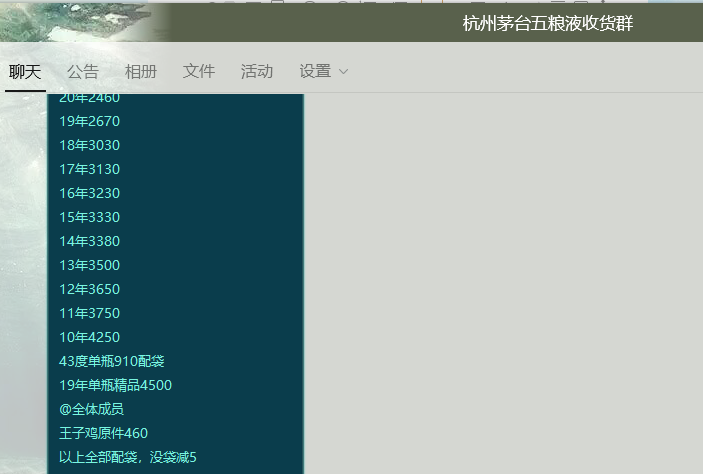Click the line 18年3030
703x474 pixels.
90,145
